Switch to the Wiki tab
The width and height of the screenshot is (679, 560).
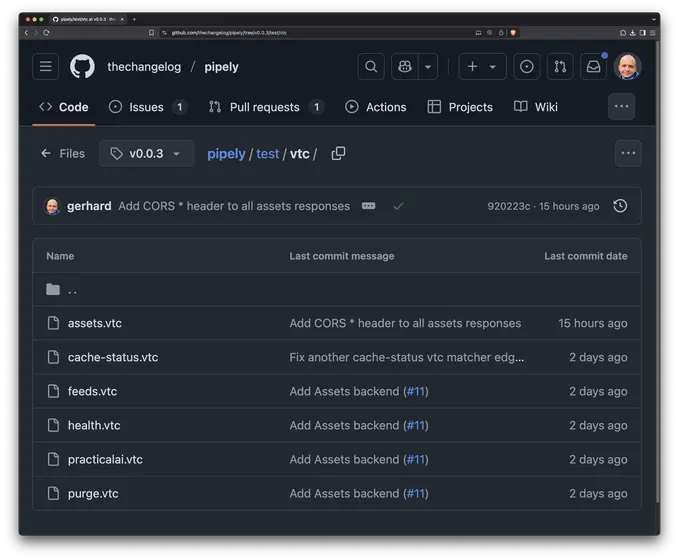pos(536,107)
